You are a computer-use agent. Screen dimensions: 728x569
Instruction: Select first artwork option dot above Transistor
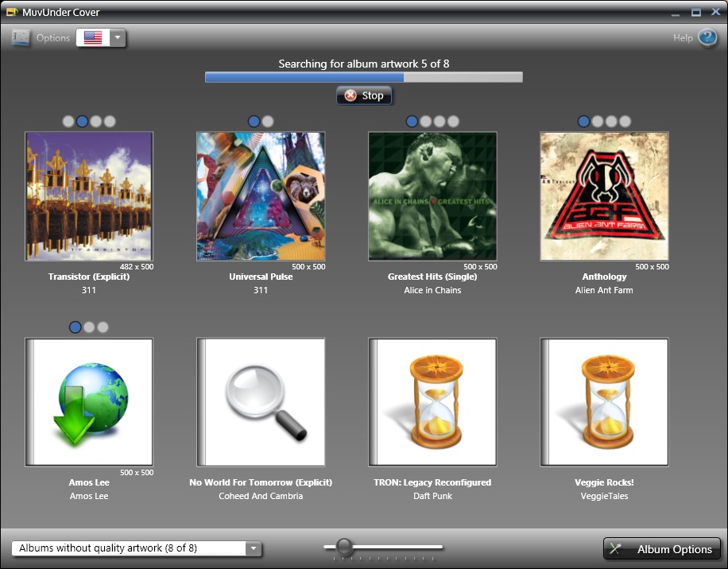[68, 122]
